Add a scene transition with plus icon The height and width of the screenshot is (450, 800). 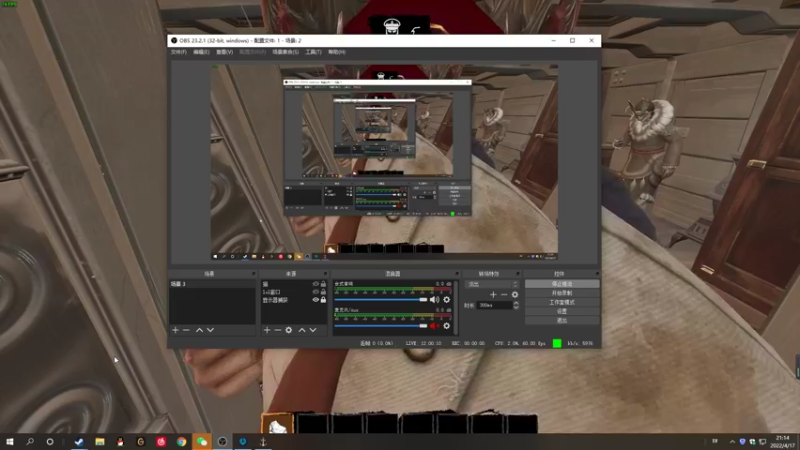click(x=493, y=294)
